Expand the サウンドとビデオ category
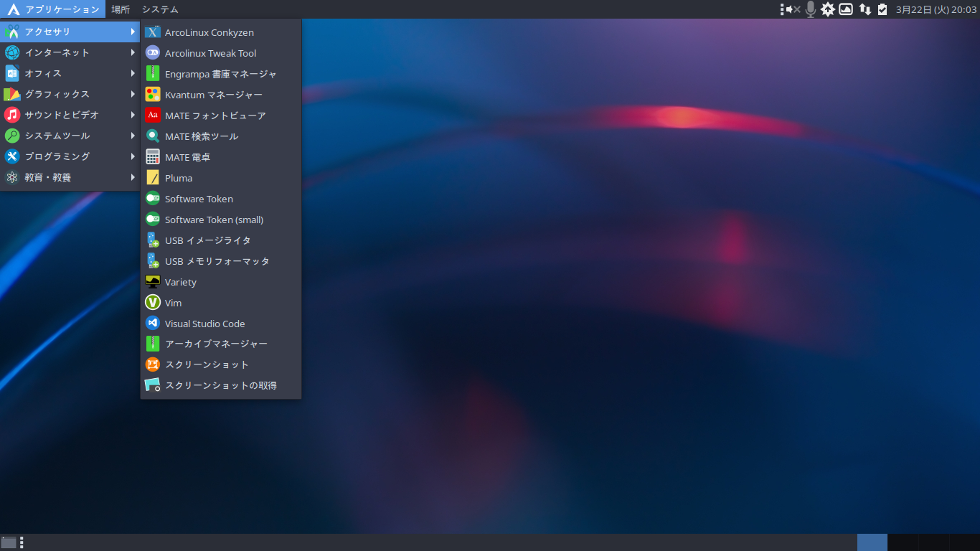 tap(70, 115)
